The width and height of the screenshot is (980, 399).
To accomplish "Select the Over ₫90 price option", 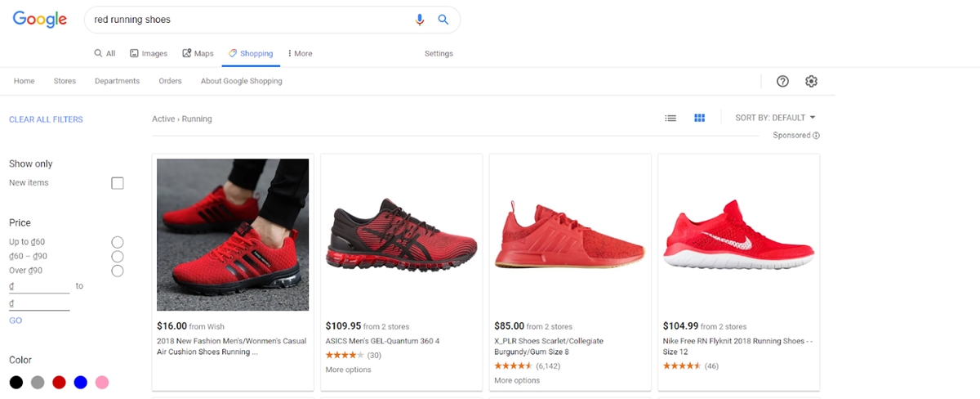I will point(118,271).
